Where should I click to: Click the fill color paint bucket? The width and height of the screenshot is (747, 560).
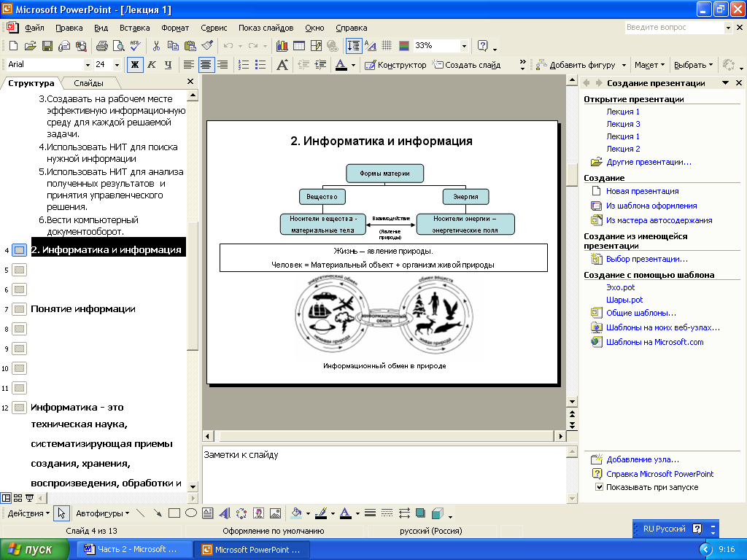[x=296, y=513]
